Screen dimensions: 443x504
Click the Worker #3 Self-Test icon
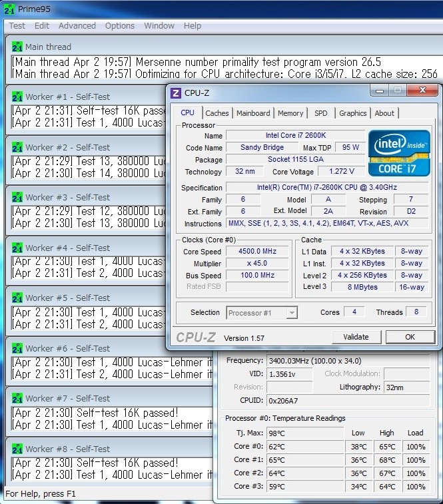[17, 197]
